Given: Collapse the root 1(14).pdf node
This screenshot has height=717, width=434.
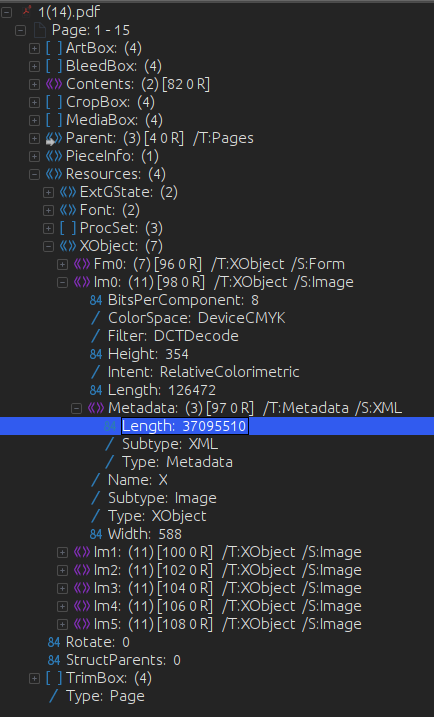Looking at the screenshot, I should coord(6,12).
